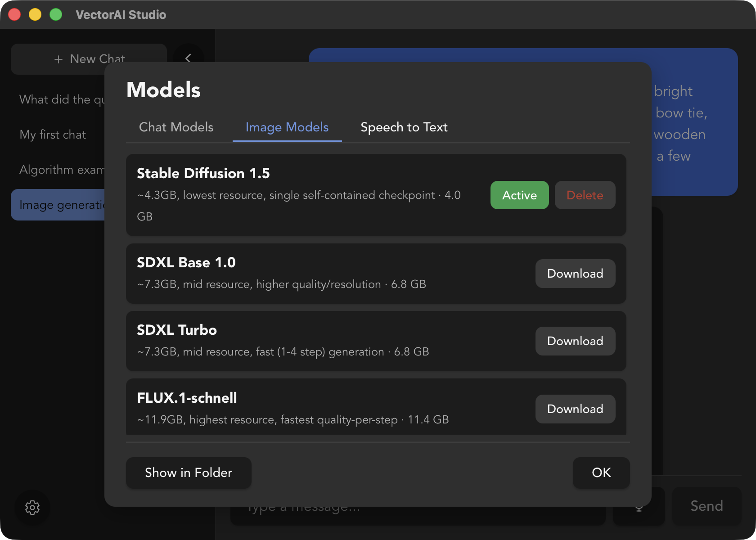This screenshot has height=540, width=756.
Task: Open the 'Algorithm exam…' chat
Action: point(58,170)
